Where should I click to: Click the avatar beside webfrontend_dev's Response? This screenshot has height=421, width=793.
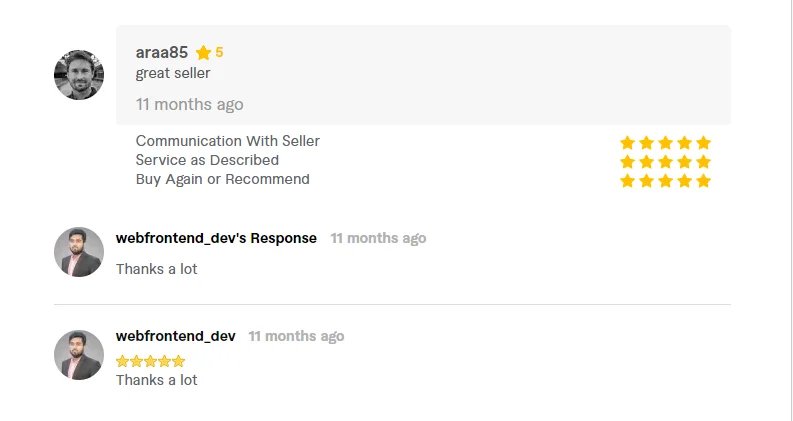(79, 252)
